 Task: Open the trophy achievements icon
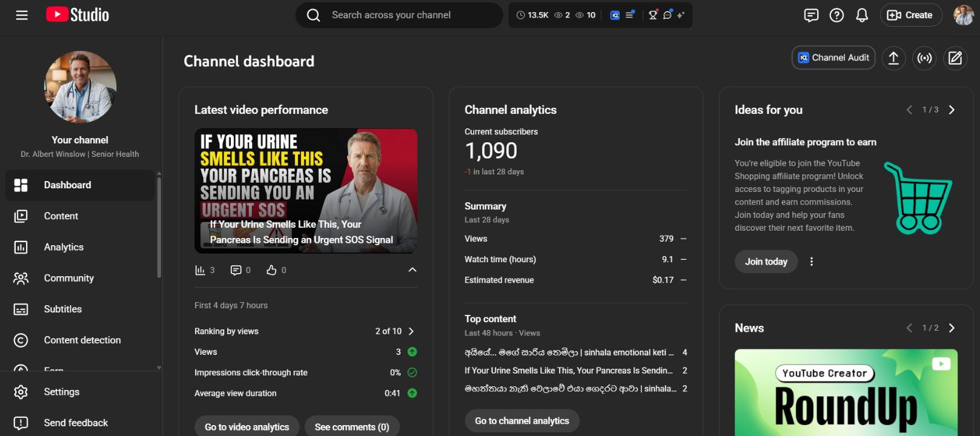(653, 15)
